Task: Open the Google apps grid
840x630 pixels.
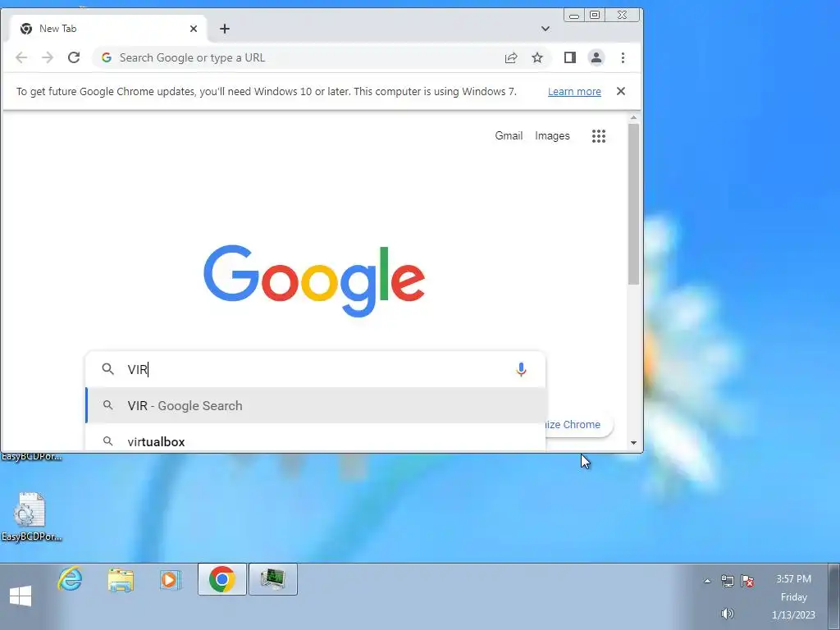Action: point(598,136)
